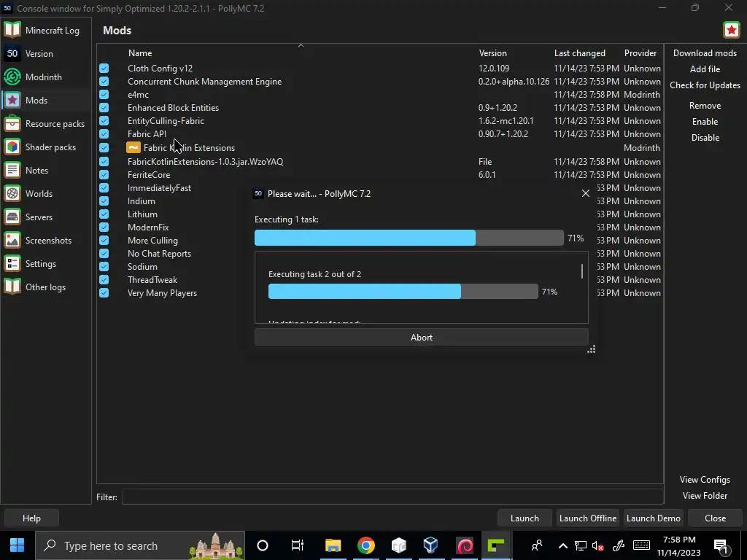Screen dimensions: 747x560
Task: Open the Resource packs icon
Action: coord(12,123)
